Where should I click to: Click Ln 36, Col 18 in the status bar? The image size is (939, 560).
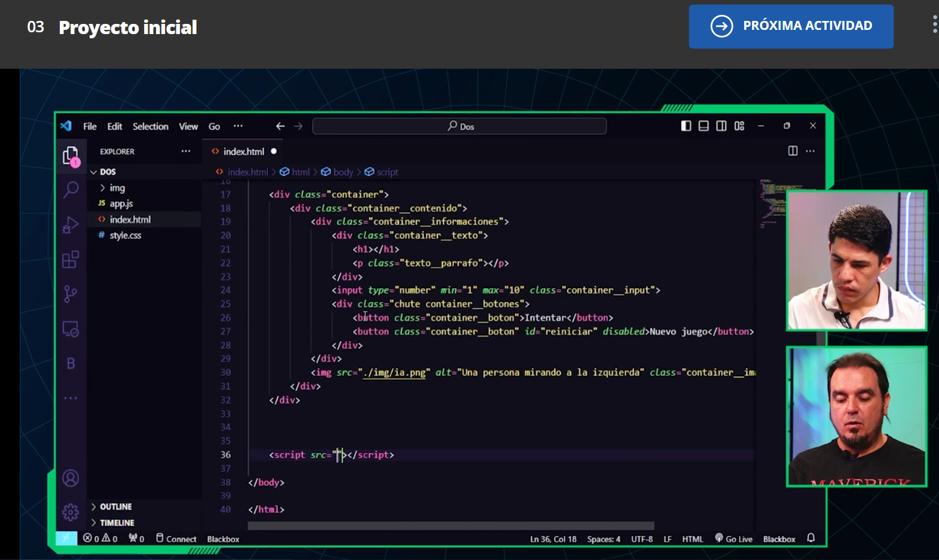point(553,539)
